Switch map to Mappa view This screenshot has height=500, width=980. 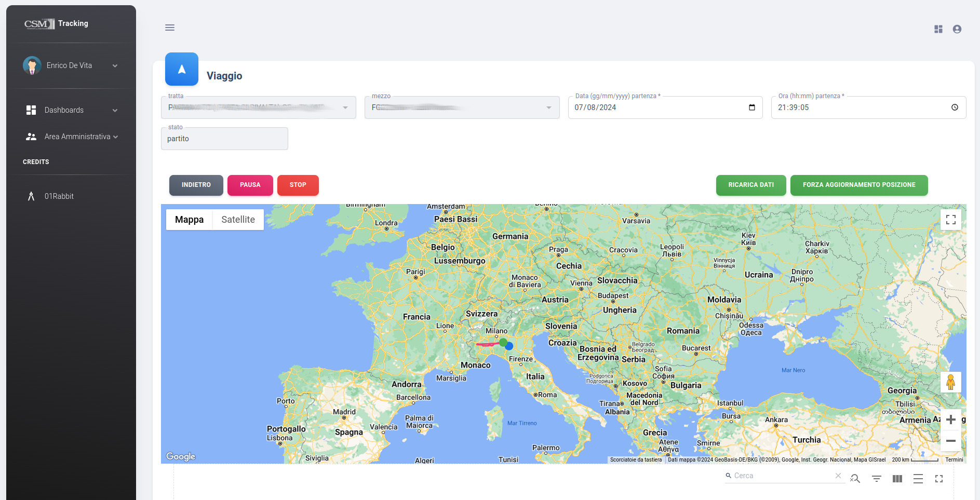coord(189,220)
